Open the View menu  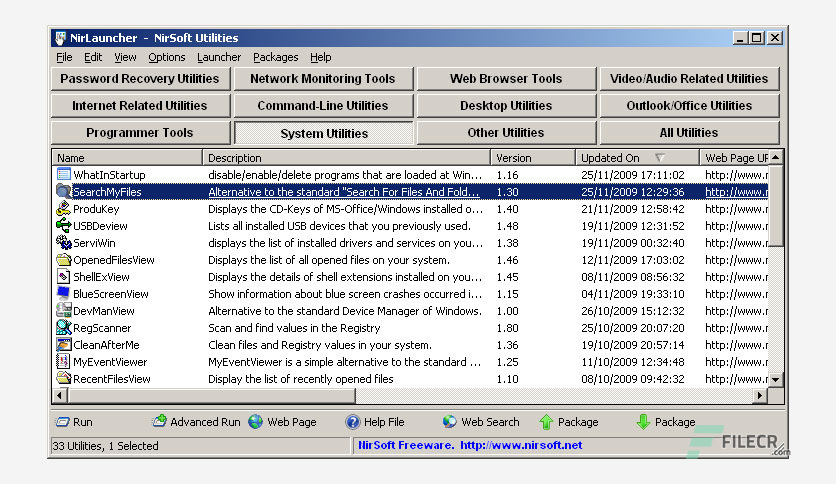pos(125,57)
